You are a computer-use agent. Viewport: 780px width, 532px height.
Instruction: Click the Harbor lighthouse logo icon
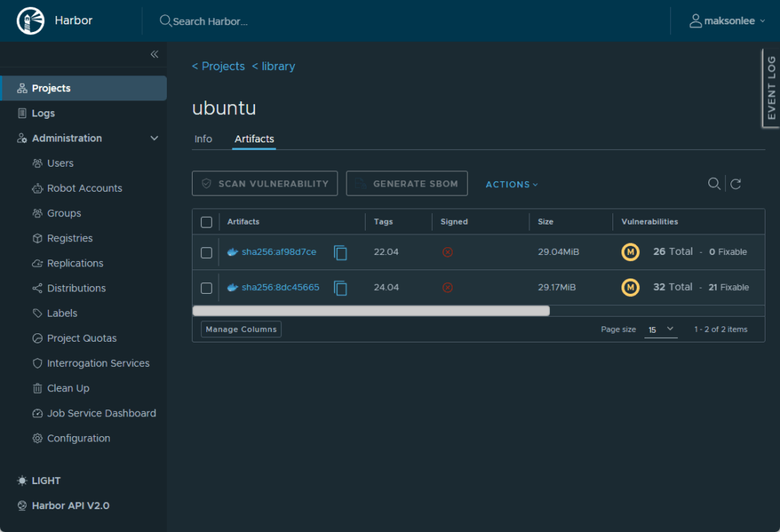pyautogui.click(x=30, y=21)
